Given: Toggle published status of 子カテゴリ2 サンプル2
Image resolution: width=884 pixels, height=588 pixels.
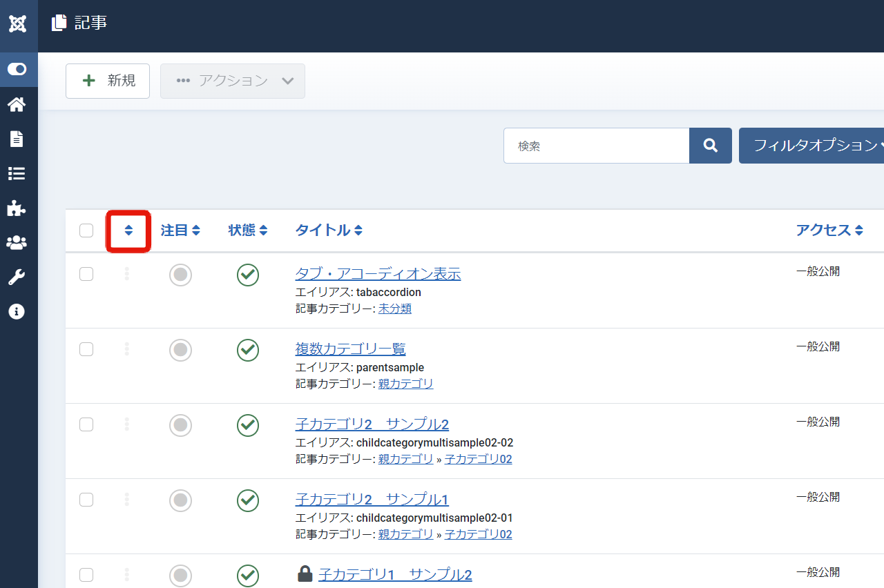Looking at the screenshot, I should point(248,425).
